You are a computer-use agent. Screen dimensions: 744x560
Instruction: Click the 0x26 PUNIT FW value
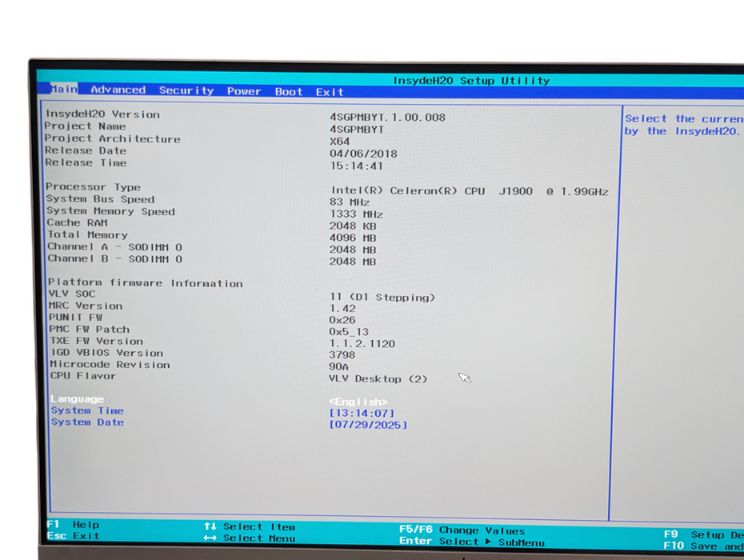[342, 320]
